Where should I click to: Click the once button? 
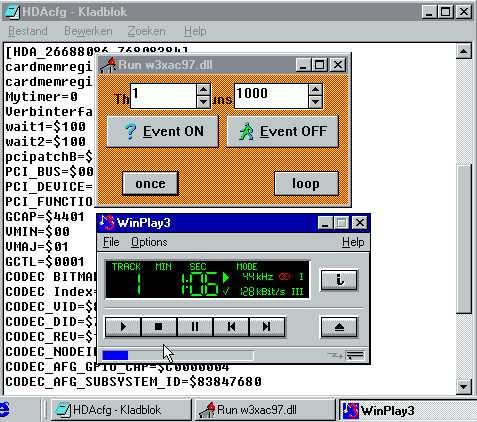(x=150, y=183)
